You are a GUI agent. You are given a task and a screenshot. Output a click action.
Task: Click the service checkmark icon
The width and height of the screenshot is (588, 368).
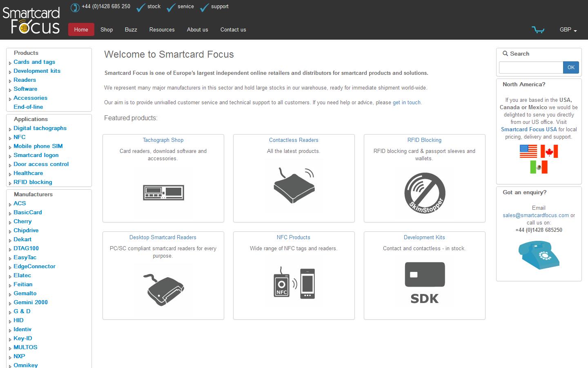click(x=171, y=7)
